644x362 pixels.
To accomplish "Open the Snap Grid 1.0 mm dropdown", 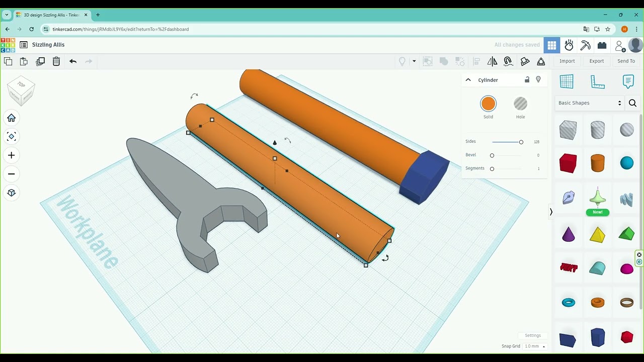I will pos(535,346).
